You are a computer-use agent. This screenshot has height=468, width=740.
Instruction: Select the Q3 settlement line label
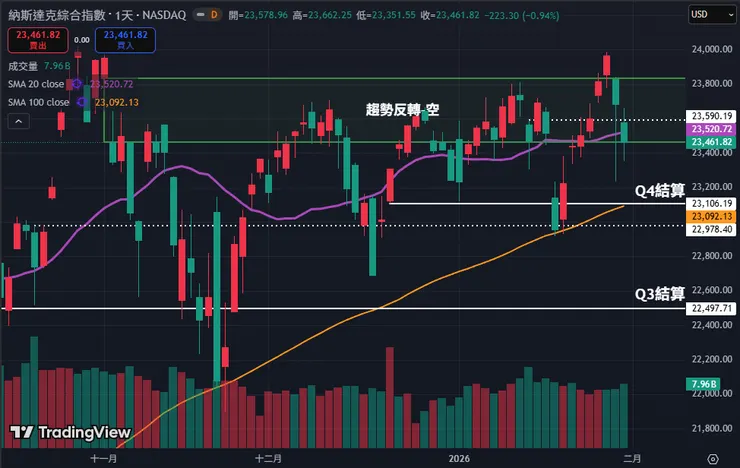[659, 294]
